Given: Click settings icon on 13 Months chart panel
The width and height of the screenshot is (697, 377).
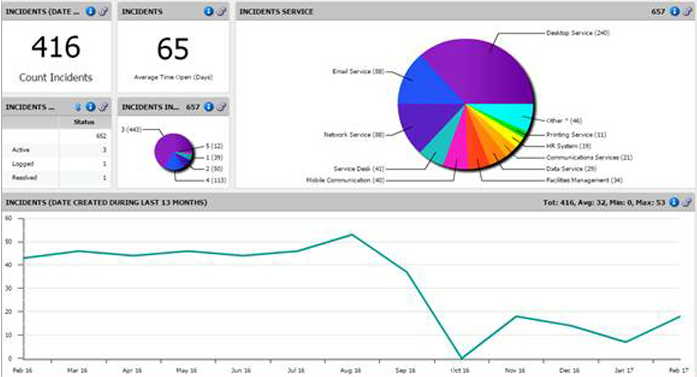Looking at the screenshot, I should coord(687,202).
